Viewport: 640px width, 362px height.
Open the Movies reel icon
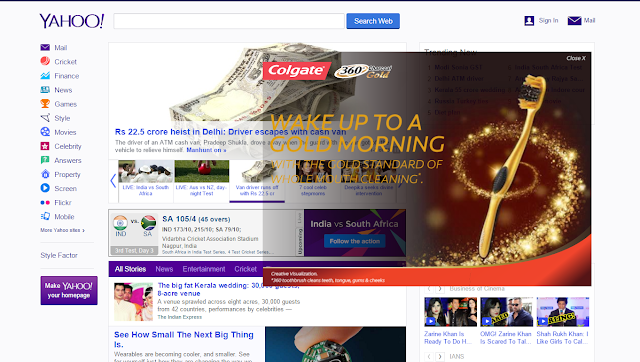[45, 132]
